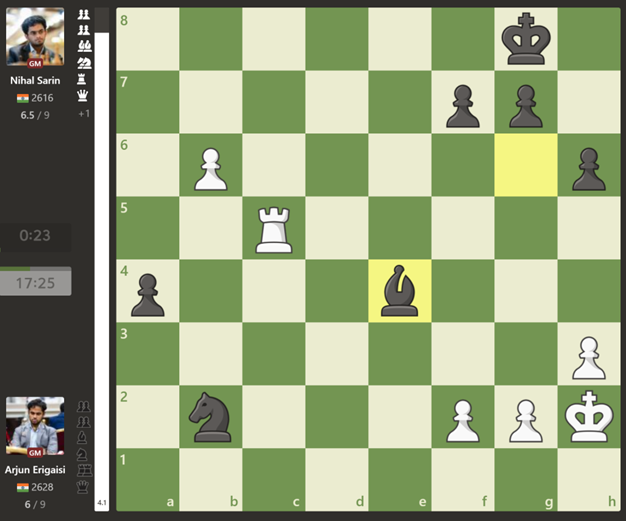Click the captured knight icon beside Arjun Erigaisi
This screenshot has width=626, height=521.
(x=82, y=454)
